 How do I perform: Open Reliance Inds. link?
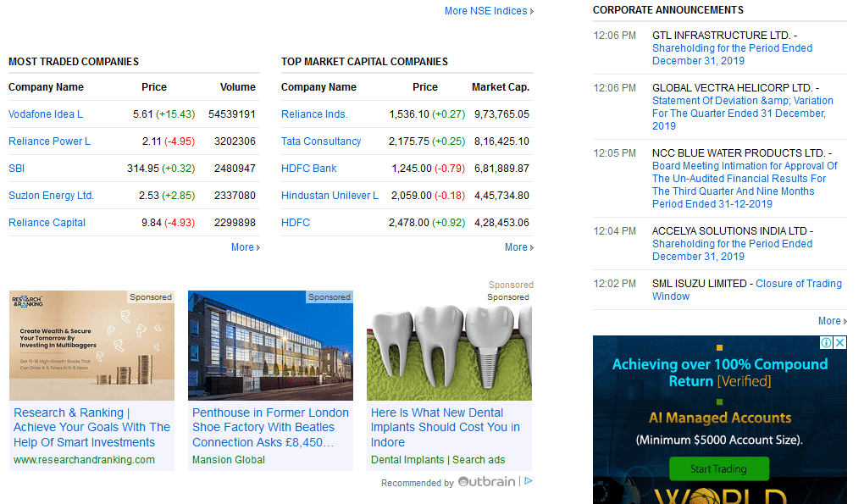click(314, 114)
